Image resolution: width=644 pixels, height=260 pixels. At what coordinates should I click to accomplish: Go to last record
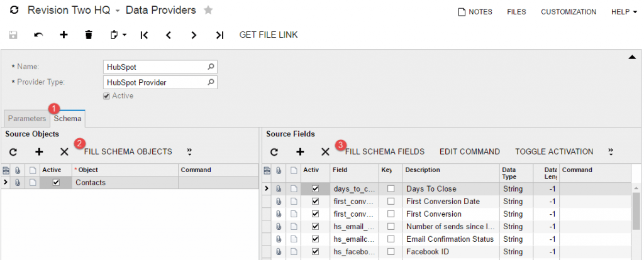coord(219,35)
